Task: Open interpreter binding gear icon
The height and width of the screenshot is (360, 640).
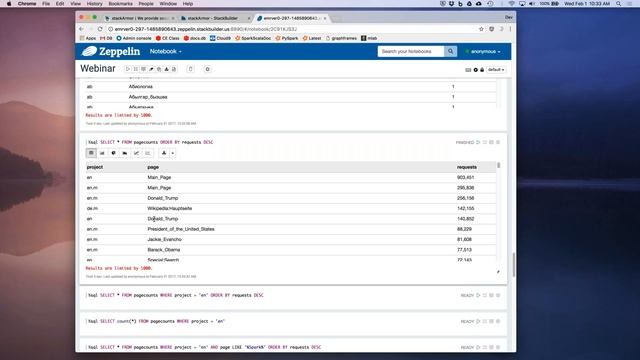Action: point(476,70)
